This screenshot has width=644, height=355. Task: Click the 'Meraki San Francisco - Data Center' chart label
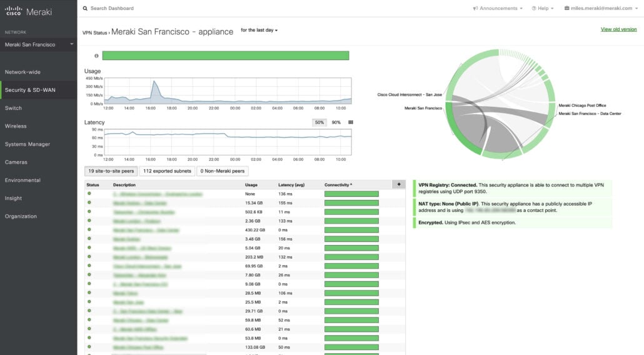(590, 114)
